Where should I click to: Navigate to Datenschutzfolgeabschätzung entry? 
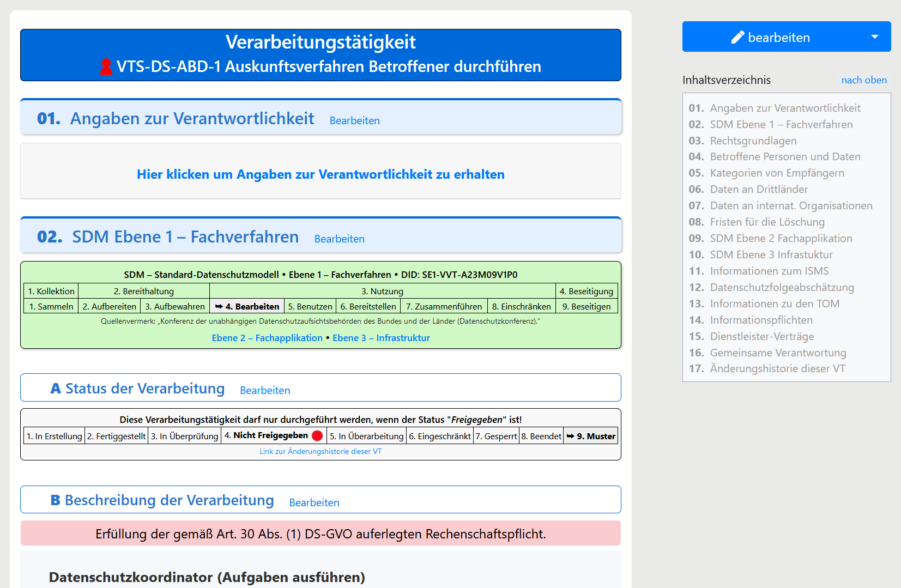point(782,287)
